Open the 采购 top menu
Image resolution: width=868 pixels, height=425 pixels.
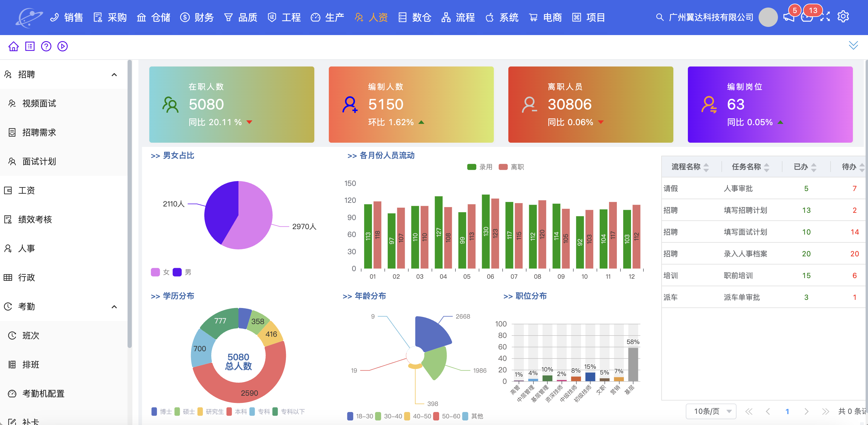point(110,17)
